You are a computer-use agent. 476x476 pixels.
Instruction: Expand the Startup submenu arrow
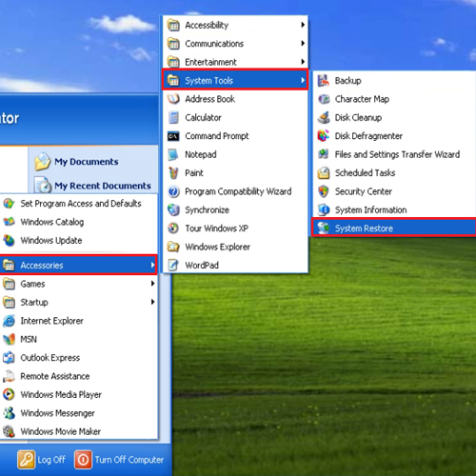[152, 302]
